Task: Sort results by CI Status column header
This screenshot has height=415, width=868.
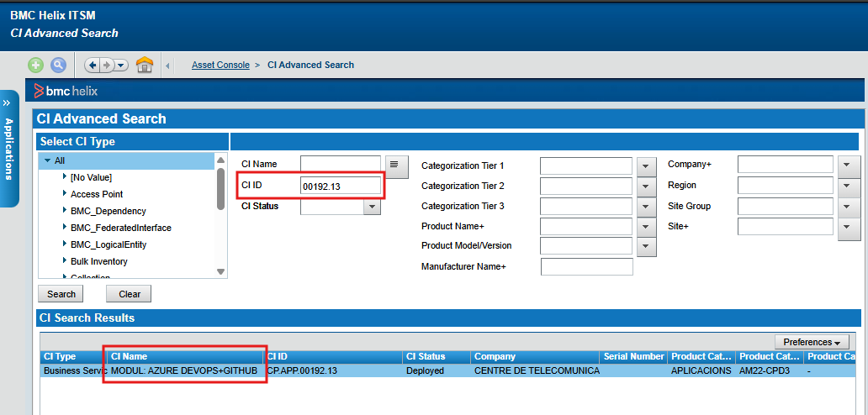Action: (x=437, y=356)
